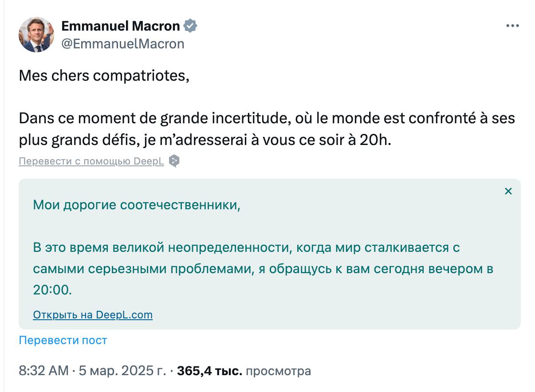Close the DeepL translation panel
Viewport: 535px width, 392px height.
tap(508, 191)
